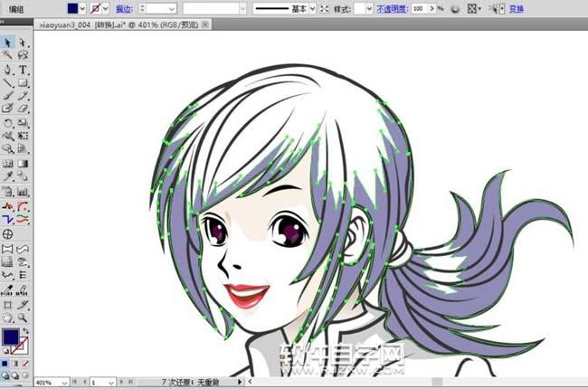Select the Symbol Sprayer tool
Image resolution: width=588 pixels, height=389 pixels.
pos(7,192)
